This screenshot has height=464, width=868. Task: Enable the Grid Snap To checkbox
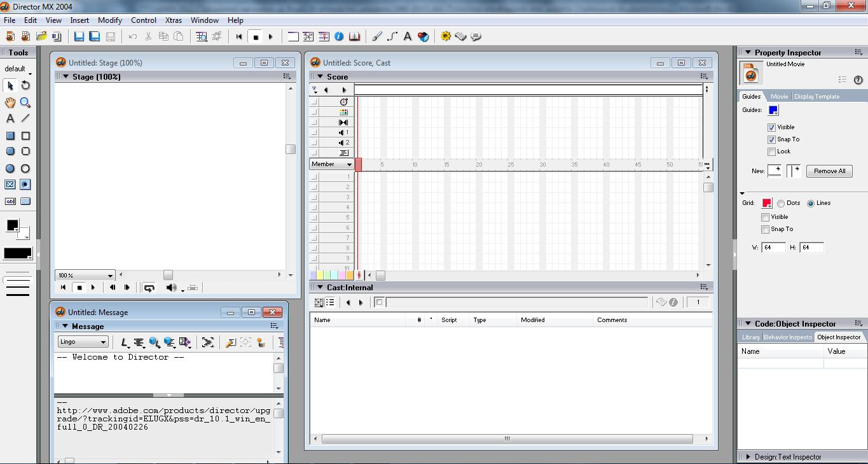click(x=765, y=229)
